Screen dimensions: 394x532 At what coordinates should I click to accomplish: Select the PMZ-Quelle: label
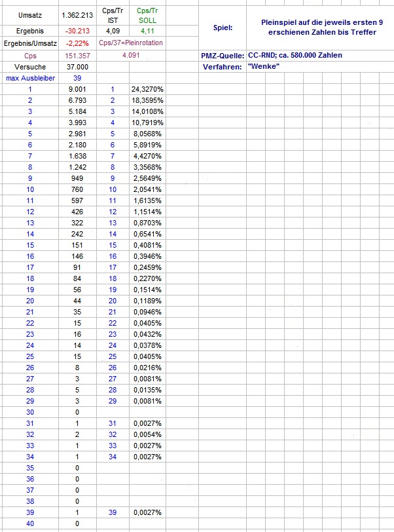223,56
